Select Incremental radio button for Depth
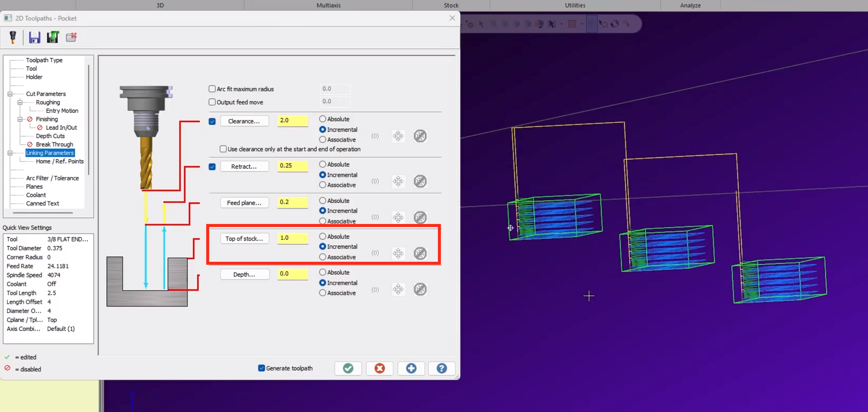This screenshot has height=412, width=868. coord(323,282)
